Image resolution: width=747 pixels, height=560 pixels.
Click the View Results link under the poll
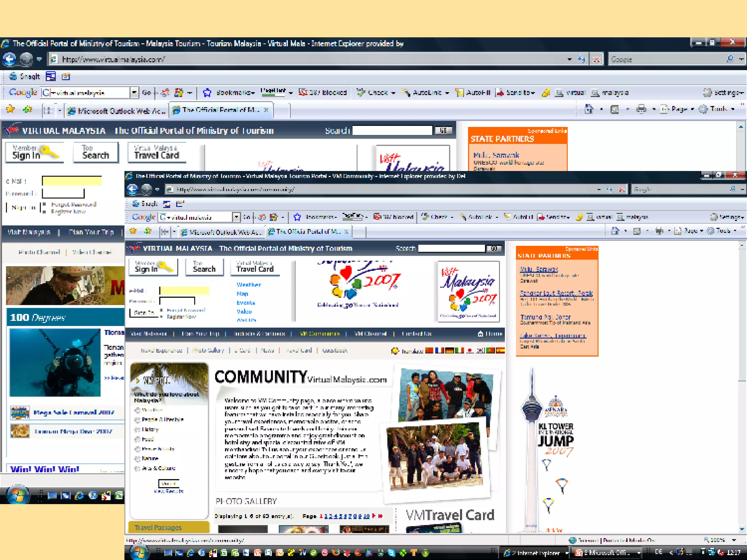(x=169, y=491)
